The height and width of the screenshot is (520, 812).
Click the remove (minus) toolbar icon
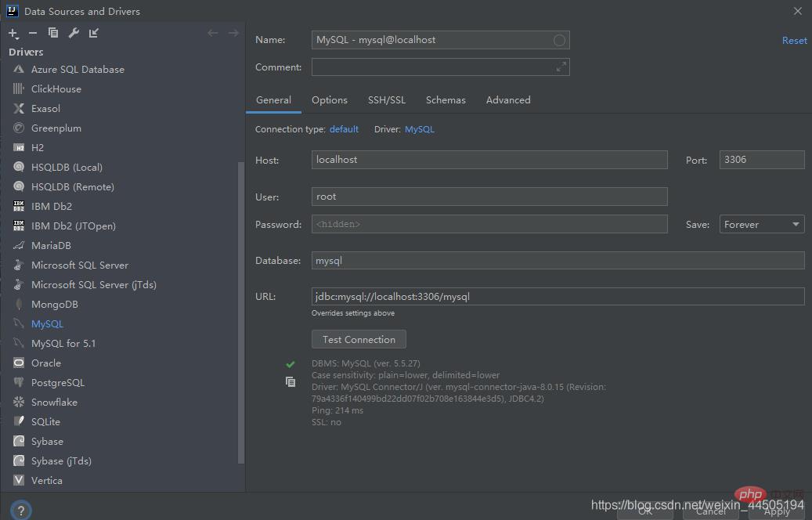(x=33, y=33)
